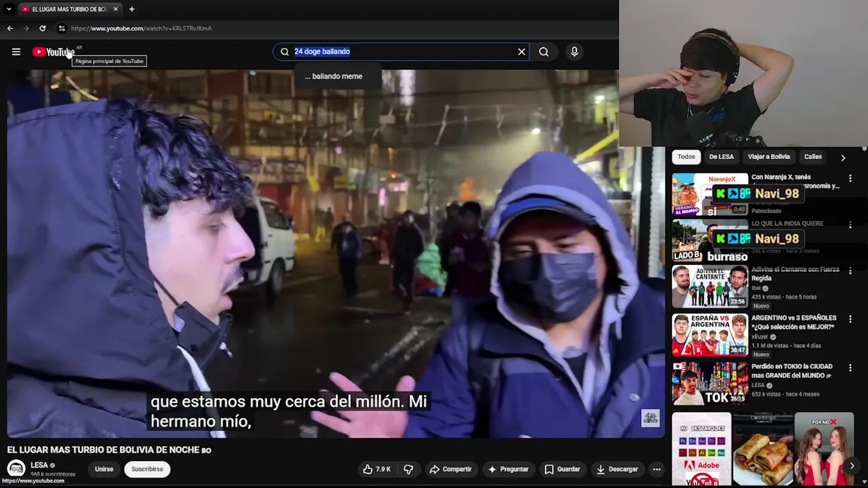
Task: Open options menu for Perdido en TOKIO
Action: click(850, 368)
